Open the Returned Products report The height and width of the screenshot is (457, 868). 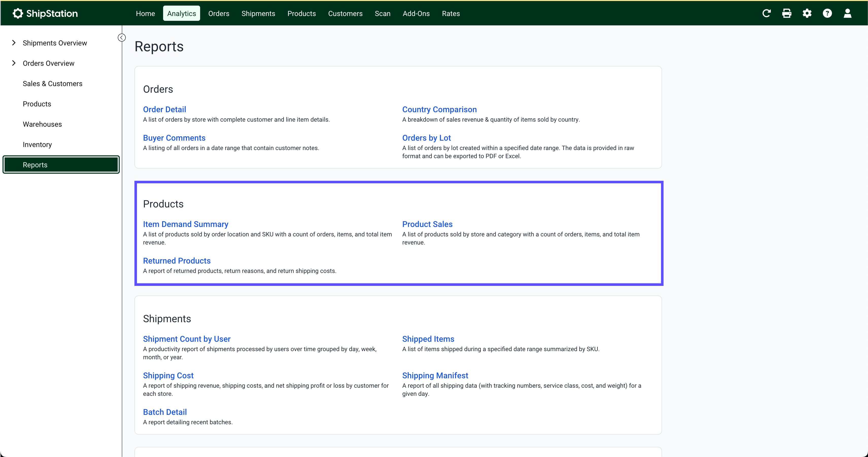coord(177,261)
